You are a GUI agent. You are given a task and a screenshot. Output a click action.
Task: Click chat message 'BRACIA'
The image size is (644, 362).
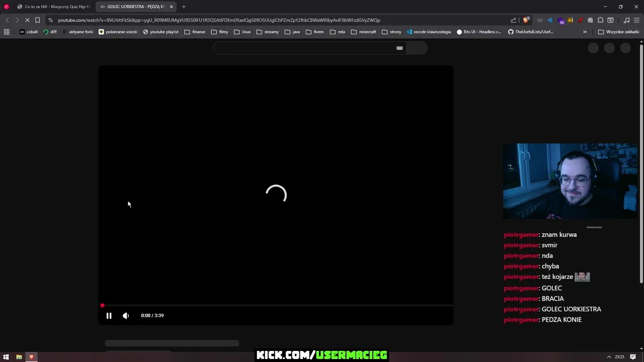point(552,299)
